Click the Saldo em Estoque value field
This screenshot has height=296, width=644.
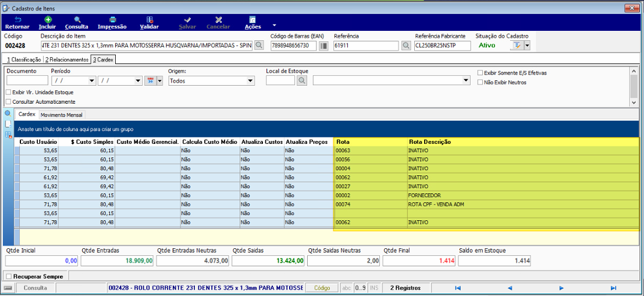pos(494,260)
